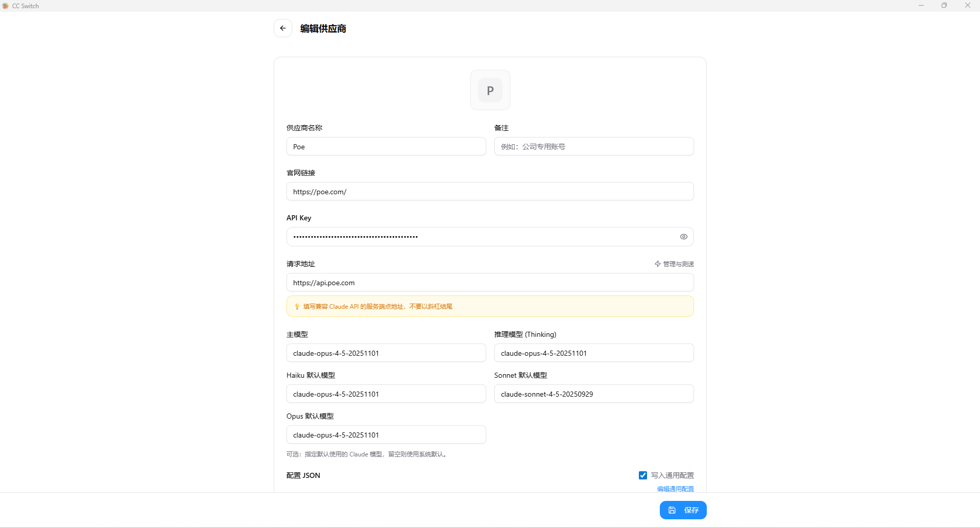Uncheck the 写入通用配置 checkbox
The width and height of the screenshot is (980, 528).
click(642, 475)
